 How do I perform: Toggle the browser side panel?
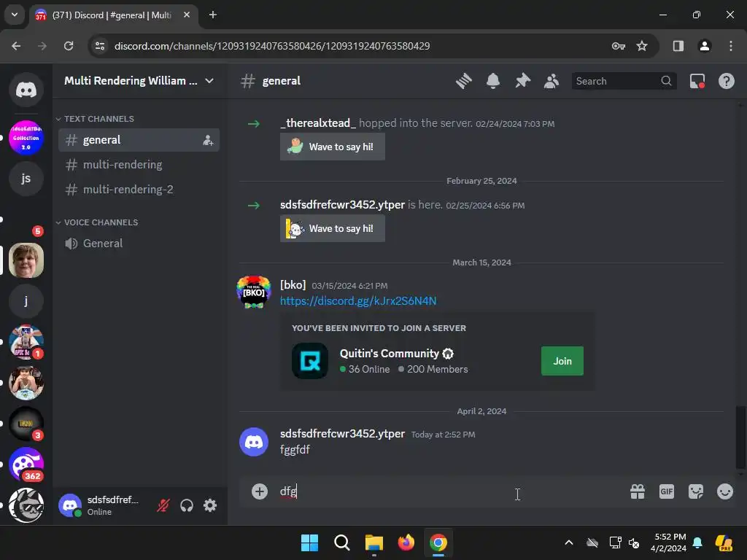click(x=678, y=46)
